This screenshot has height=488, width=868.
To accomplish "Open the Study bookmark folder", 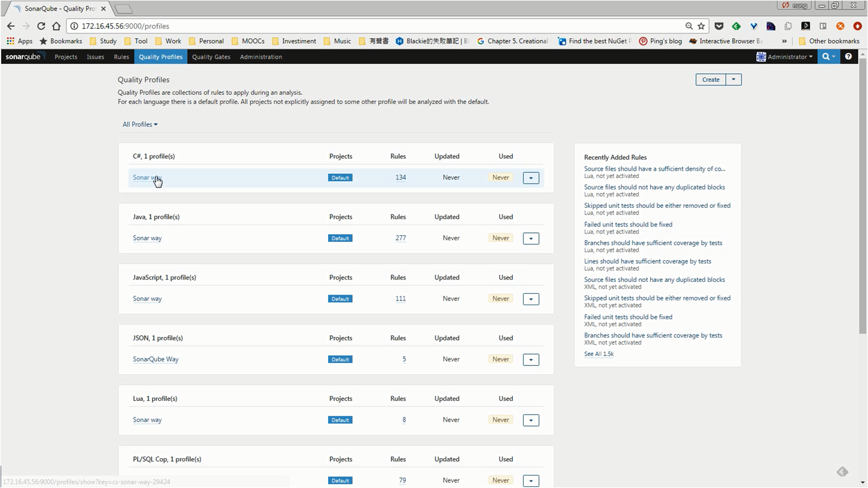I will point(102,41).
